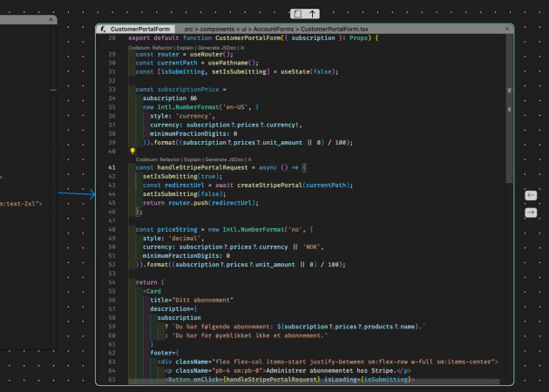Click 'handleStripePortalRequest' on line 41

[202, 167]
